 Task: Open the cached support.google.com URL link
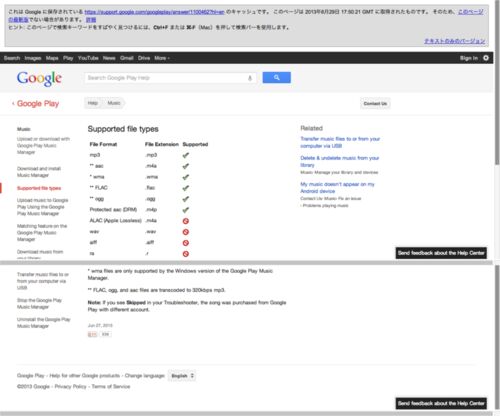pyautogui.click(x=154, y=12)
